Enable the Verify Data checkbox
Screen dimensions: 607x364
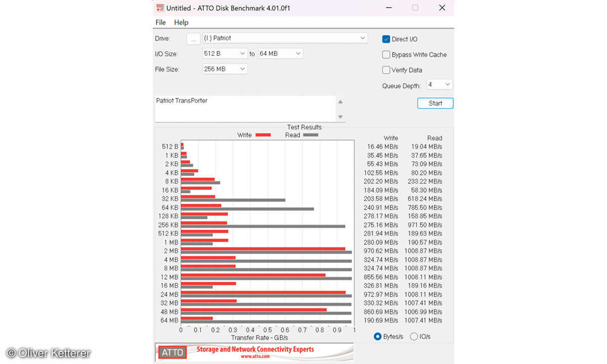[386, 70]
